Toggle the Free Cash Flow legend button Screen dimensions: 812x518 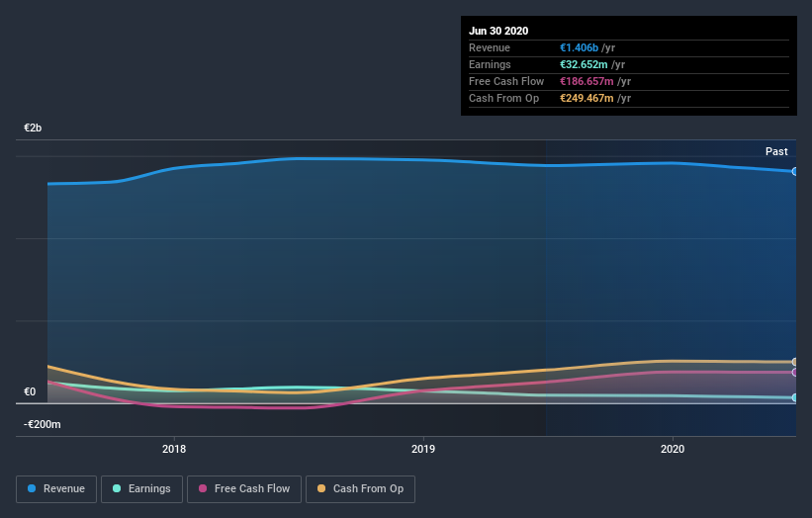pyautogui.click(x=244, y=489)
